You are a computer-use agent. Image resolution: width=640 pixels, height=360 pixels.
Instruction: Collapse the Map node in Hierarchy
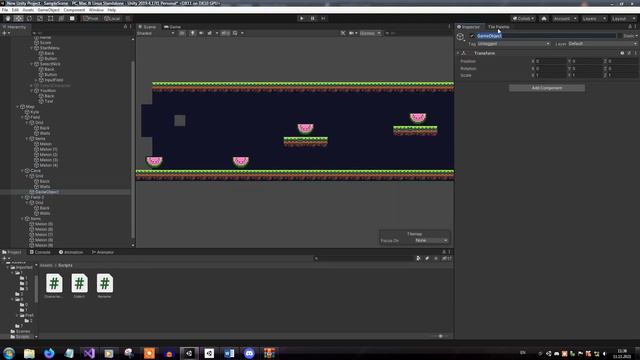pyautogui.click(x=18, y=107)
